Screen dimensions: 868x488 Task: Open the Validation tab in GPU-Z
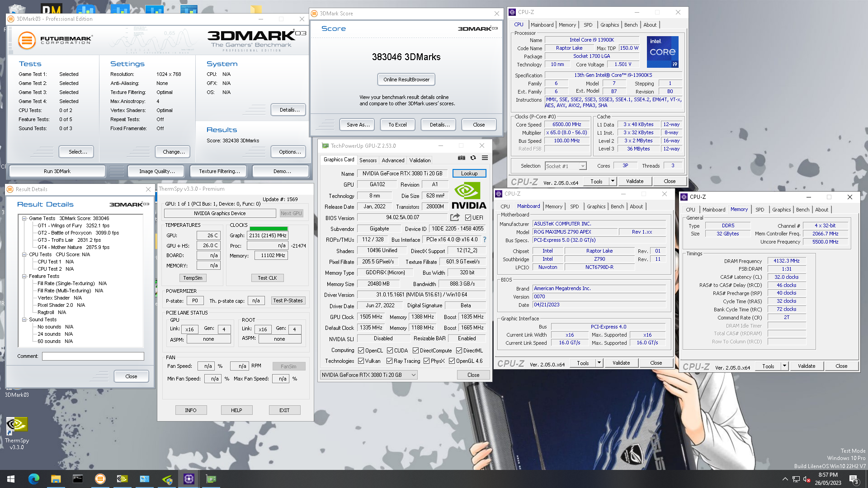[420, 160]
